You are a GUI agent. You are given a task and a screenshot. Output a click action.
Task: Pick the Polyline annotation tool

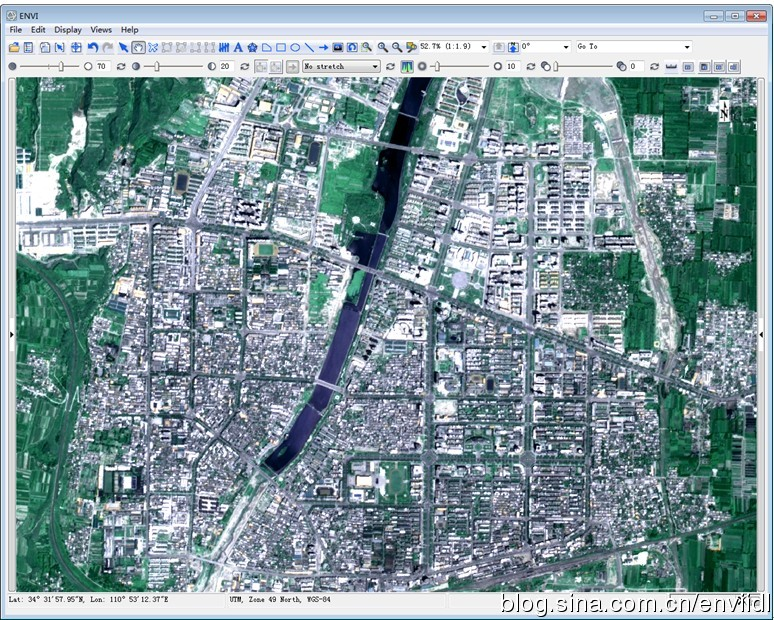click(309, 47)
